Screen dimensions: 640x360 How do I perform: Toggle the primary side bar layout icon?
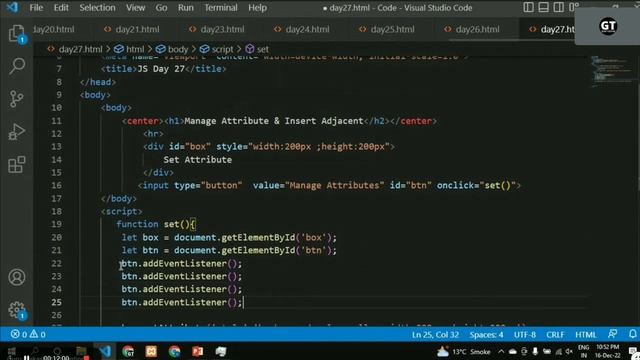528,7
